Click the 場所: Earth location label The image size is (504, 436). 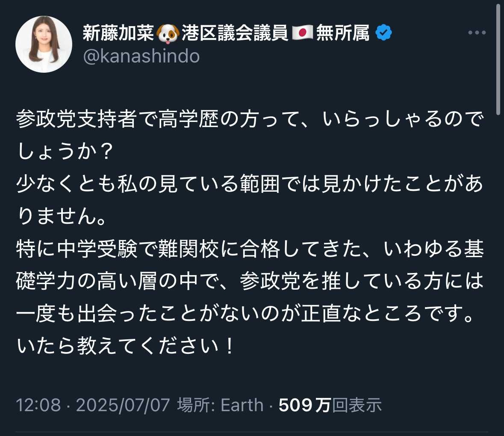[x=220, y=405]
